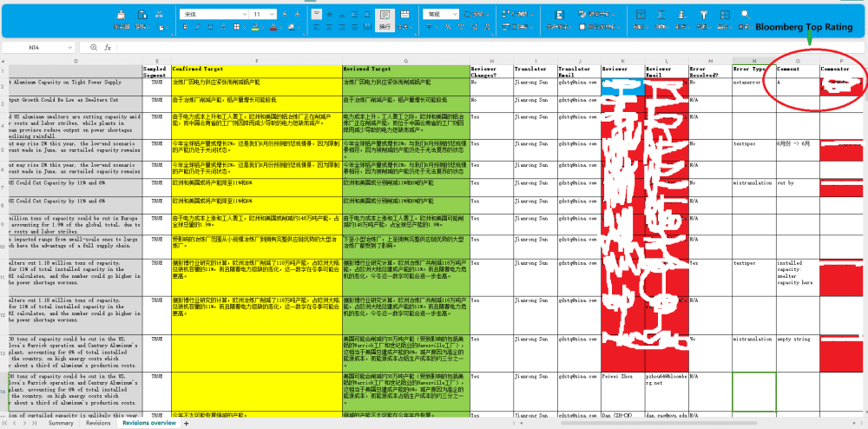Screen dimensions: 868x429
Task: Justify text alignment icon
Action: (355, 27)
